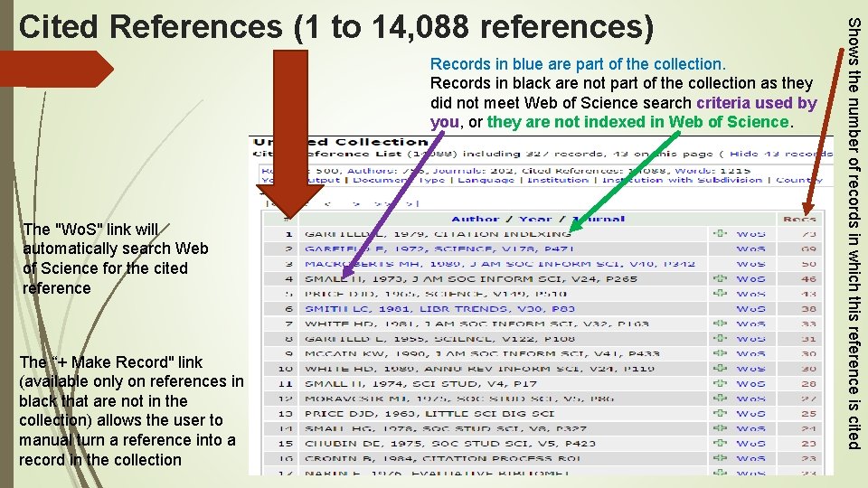The image size is (868, 488).
Task: Click Make Record plus icon for Garfield 1955
Action: [x=721, y=338]
